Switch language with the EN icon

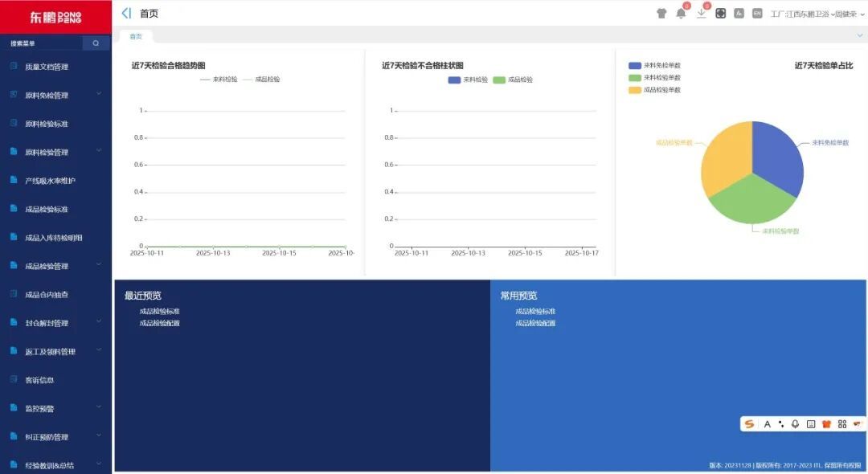pos(757,14)
